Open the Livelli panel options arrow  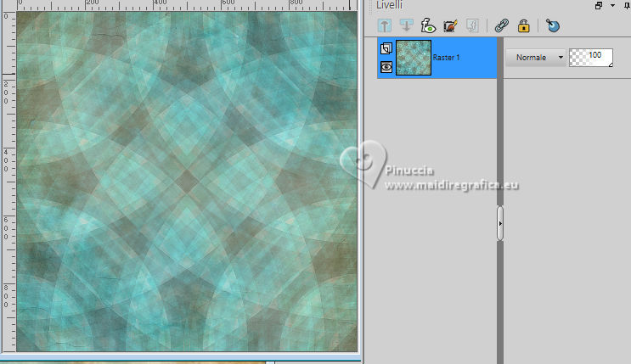click(612, 5)
